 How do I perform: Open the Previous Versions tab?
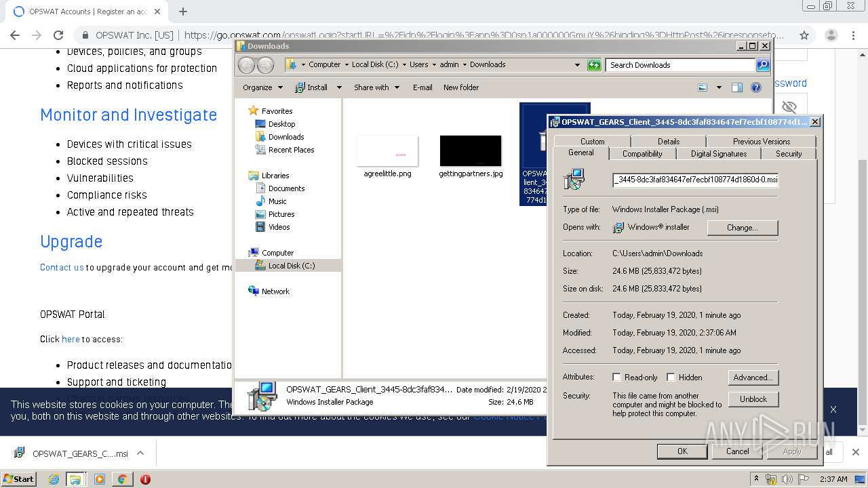pos(761,142)
